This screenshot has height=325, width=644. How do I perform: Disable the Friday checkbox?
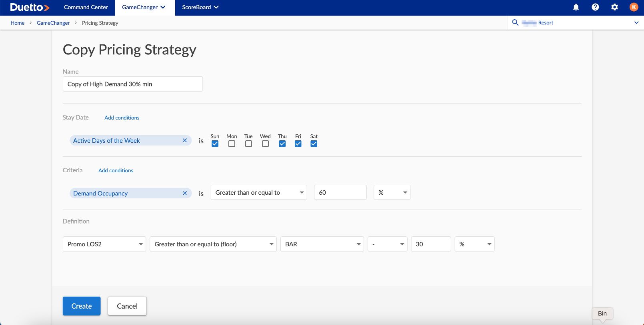click(298, 144)
